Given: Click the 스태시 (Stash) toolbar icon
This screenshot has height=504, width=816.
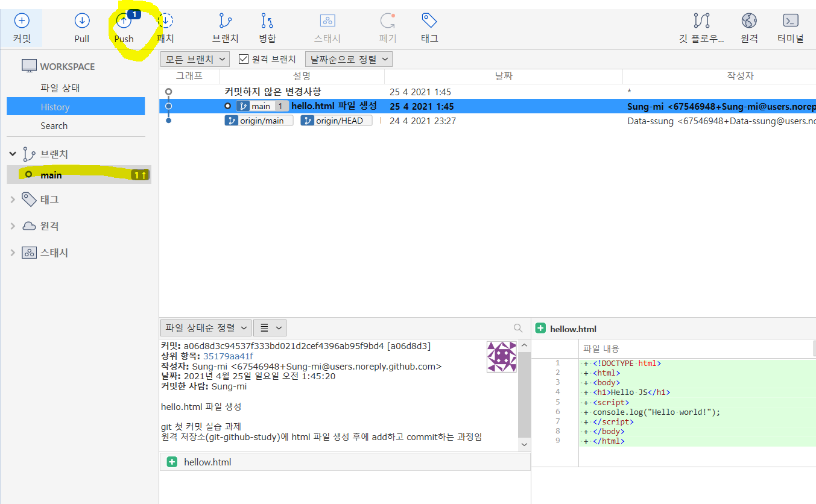Looking at the screenshot, I should click(327, 21).
